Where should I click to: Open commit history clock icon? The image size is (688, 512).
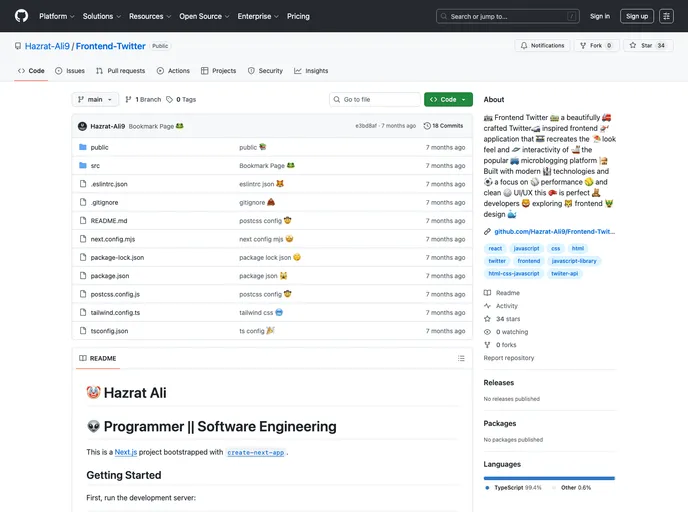(x=427, y=126)
